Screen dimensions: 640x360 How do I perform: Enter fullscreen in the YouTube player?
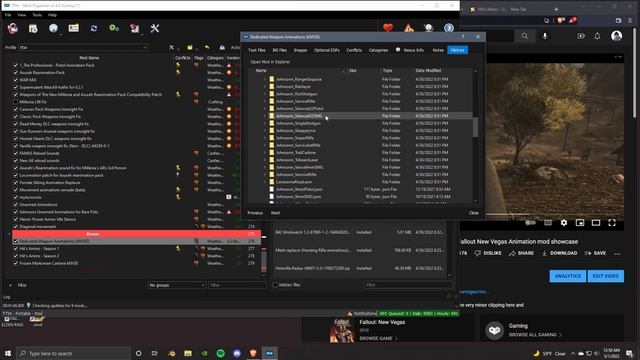[x=612, y=222]
